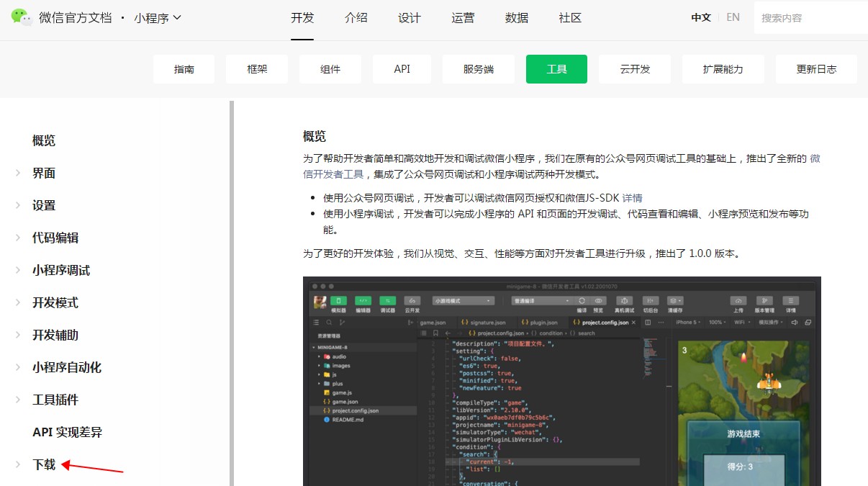868x486 pixels.
Task: Start 真机调试 real-device debugging icon
Action: tap(623, 301)
